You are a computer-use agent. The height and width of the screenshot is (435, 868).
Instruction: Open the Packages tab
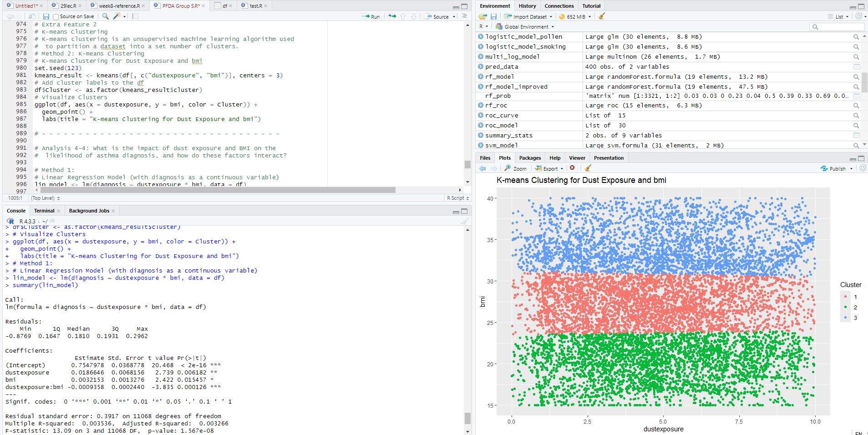[x=529, y=157]
